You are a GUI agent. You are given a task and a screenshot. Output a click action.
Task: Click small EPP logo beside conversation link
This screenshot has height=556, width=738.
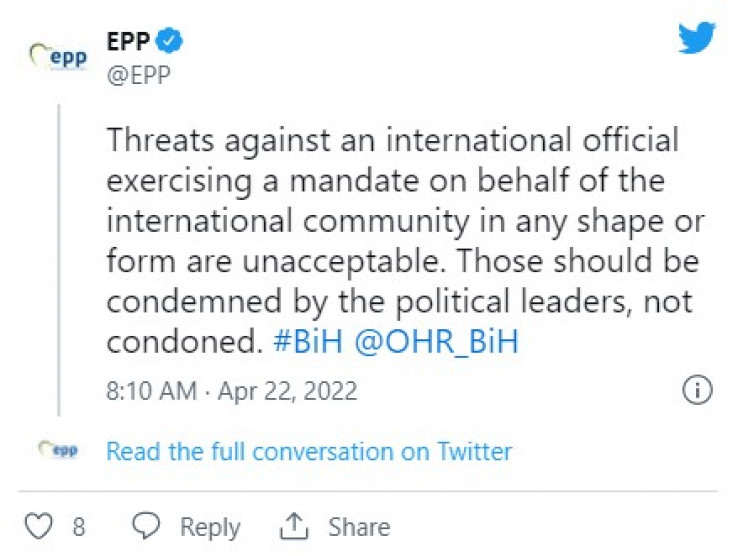click(58, 451)
